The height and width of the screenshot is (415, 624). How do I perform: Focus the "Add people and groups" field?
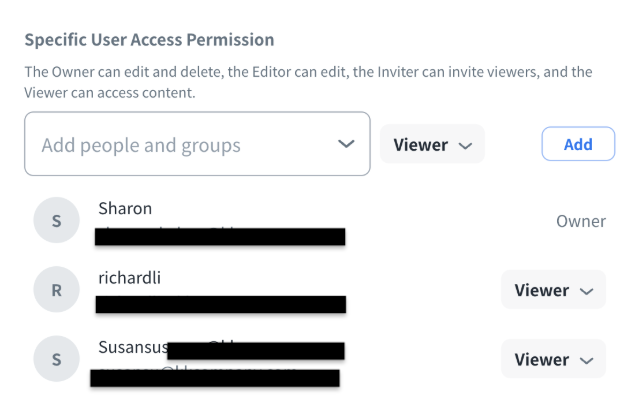coord(180,145)
